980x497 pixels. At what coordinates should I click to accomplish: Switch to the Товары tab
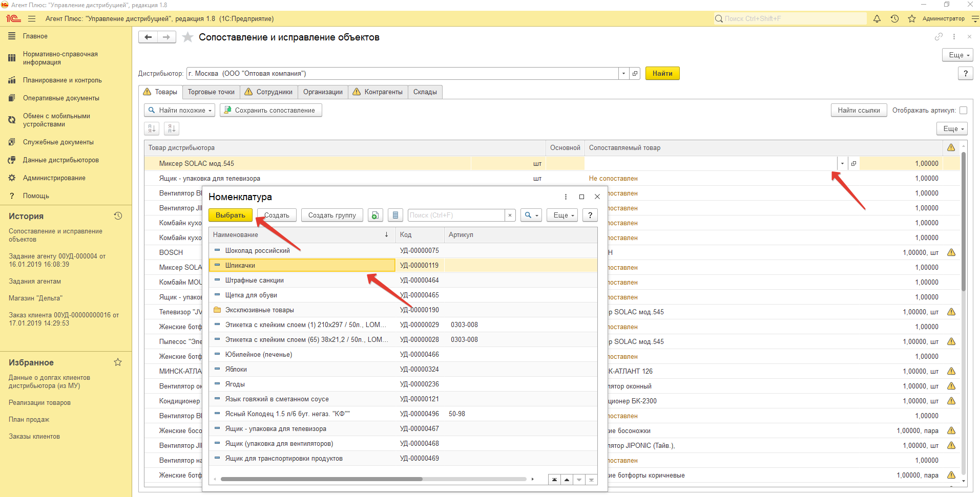click(160, 92)
